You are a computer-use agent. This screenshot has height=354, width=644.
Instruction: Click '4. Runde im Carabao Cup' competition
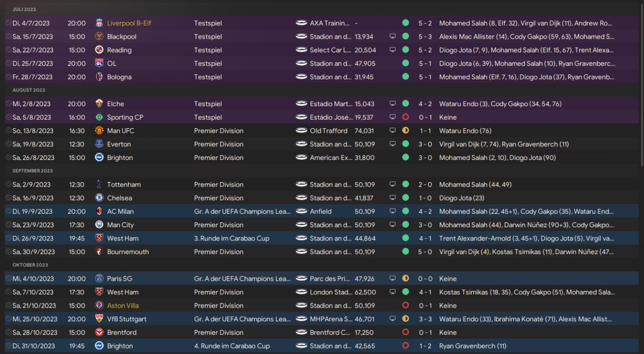(x=232, y=346)
